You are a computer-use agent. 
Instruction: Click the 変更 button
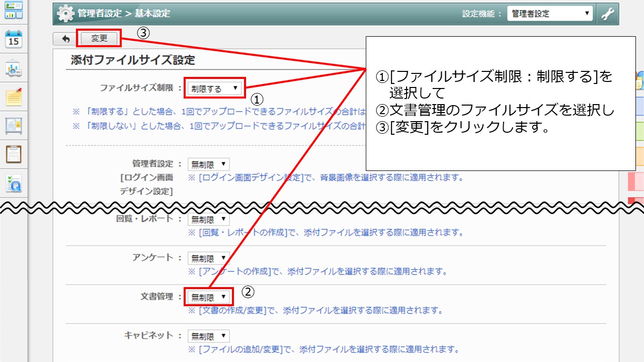coord(100,38)
